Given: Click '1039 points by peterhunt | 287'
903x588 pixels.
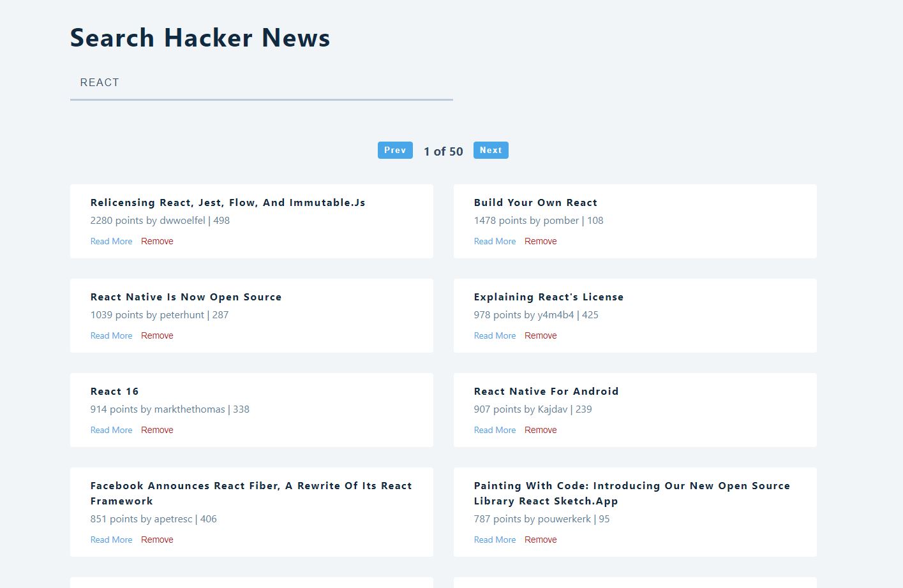Looking at the screenshot, I should coord(159,315).
